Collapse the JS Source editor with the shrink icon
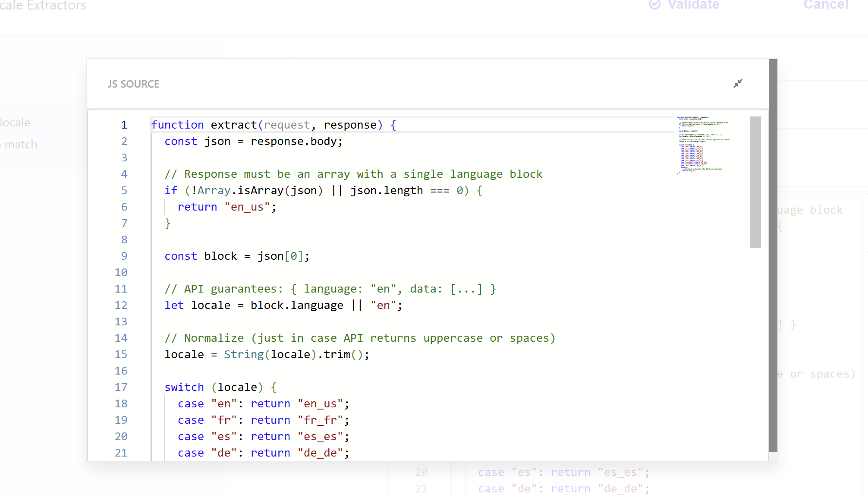This screenshot has width=868, height=498. tap(738, 83)
